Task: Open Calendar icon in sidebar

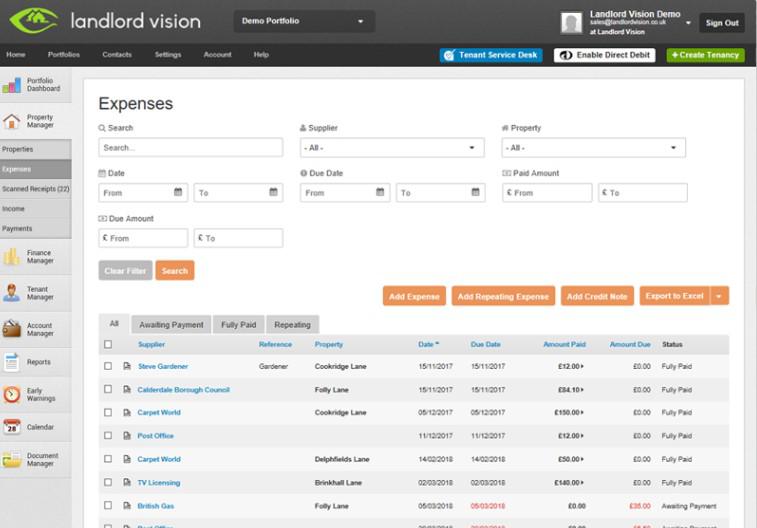Action: (x=12, y=427)
